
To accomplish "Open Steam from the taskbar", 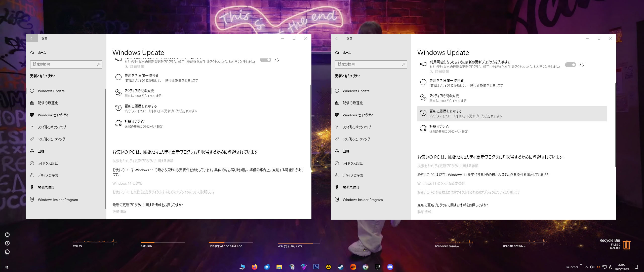I will pos(341,267).
